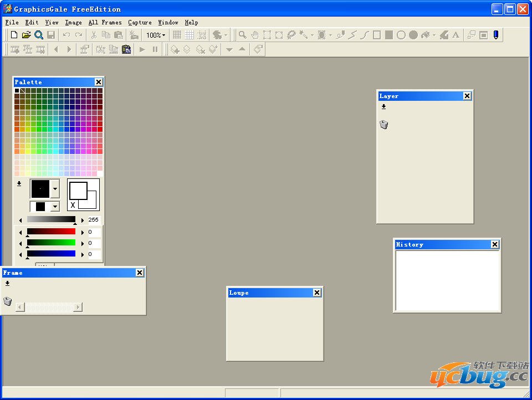Viewport: 532px width, 400px height.
Task: Click the trash bin in Frame panel
Action: pyautogui.click(x=7, y=301)
